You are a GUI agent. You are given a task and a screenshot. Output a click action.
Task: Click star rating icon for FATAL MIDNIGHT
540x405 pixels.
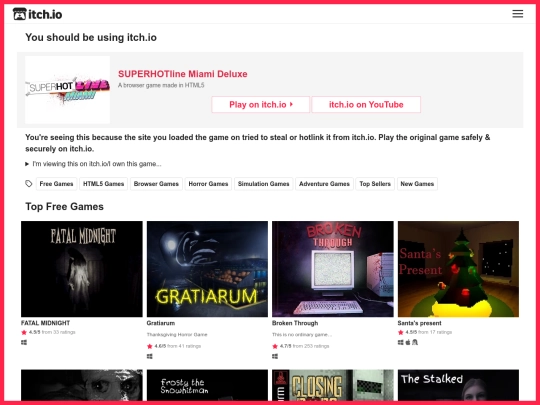pos(24,332)
